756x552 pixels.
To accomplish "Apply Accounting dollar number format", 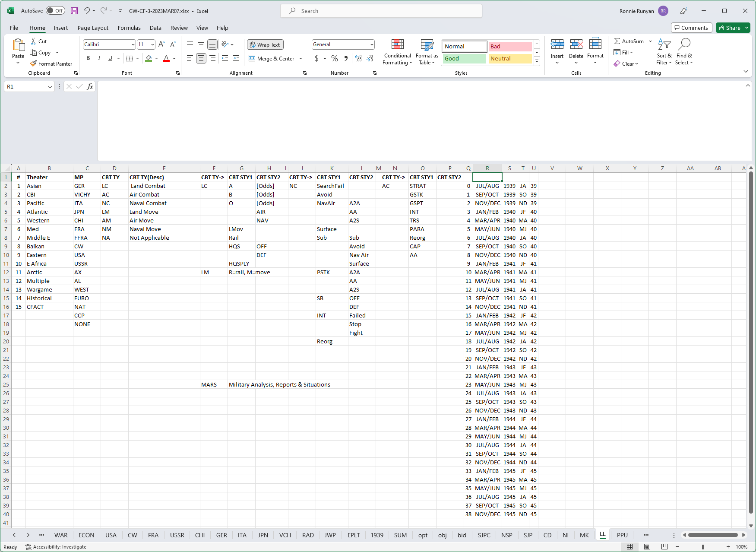I will (316, 58).
